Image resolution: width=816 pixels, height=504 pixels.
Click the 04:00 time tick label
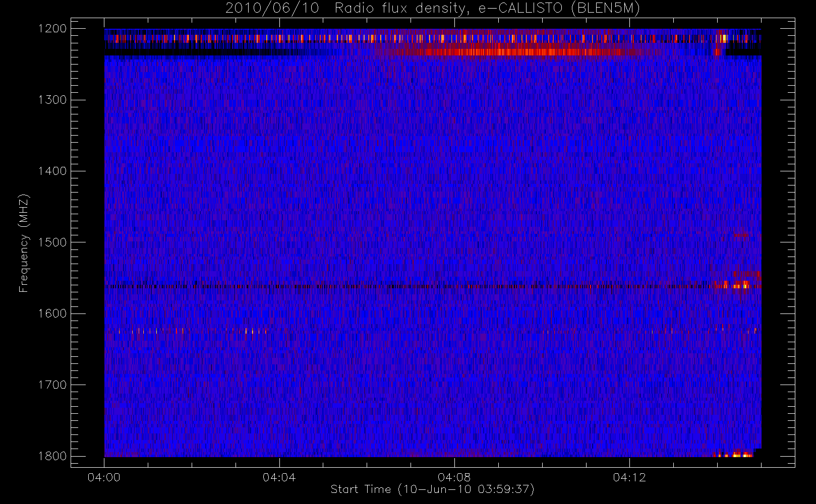104,477
